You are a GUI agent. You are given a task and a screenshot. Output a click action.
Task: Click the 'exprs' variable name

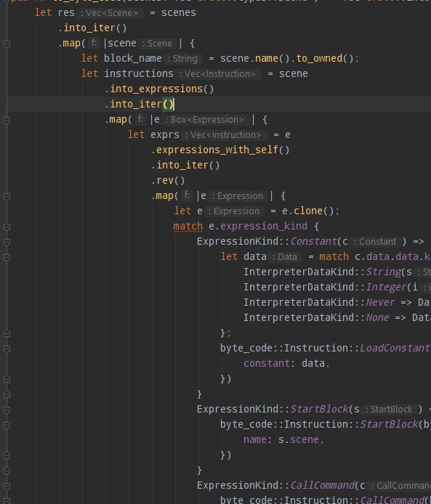pyautogui.click(x=165, y=134)
